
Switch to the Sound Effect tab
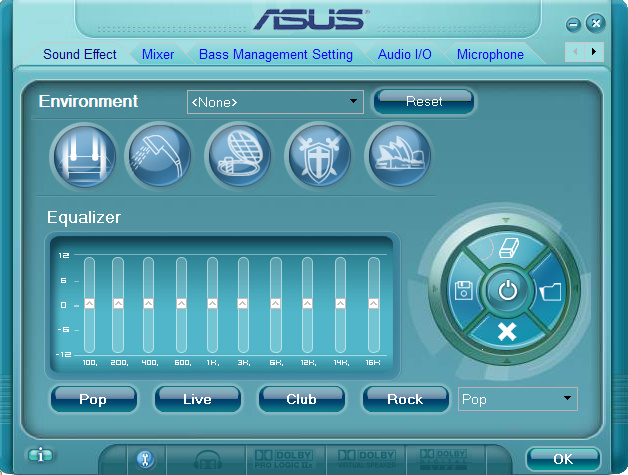[x=80, y=54]
